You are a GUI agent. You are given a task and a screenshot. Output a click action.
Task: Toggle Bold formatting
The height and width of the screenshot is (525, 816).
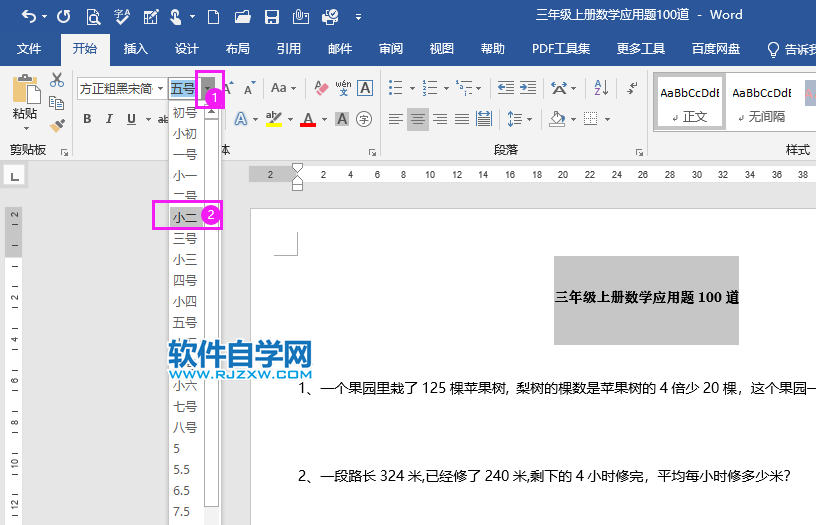tap(87, 119)
